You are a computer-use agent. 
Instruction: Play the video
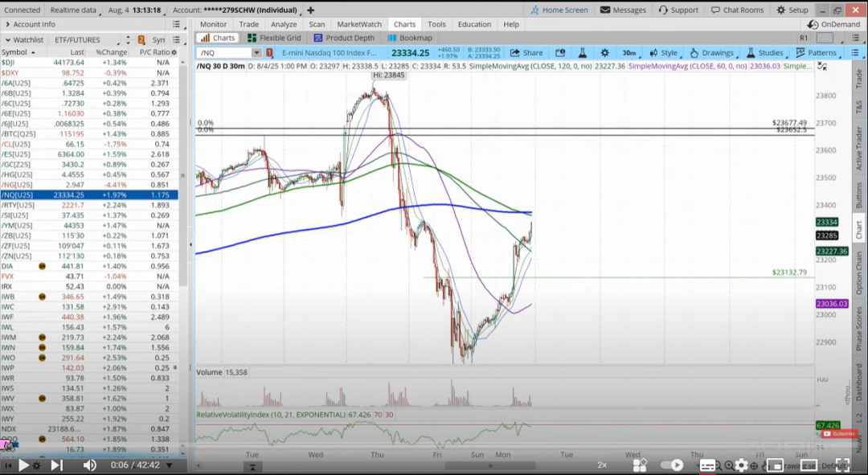[x=24, y=465]
